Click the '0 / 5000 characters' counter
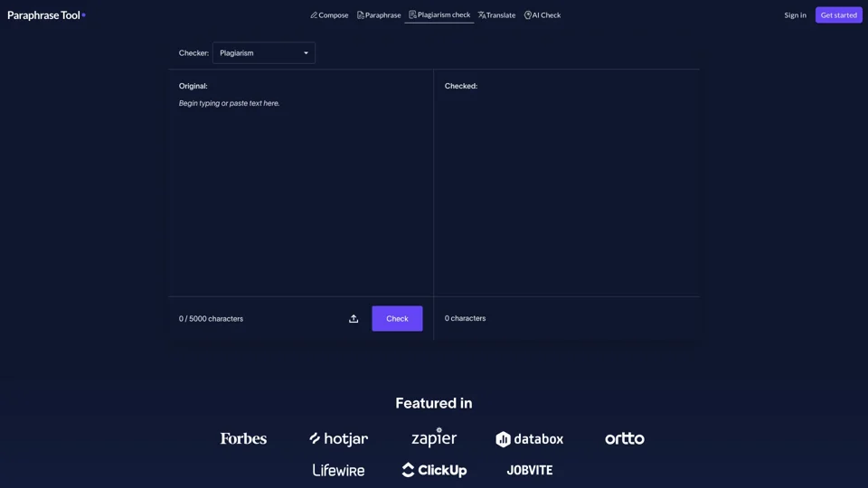Viewport: 868px width, 488px height. (x=211, y=319)
